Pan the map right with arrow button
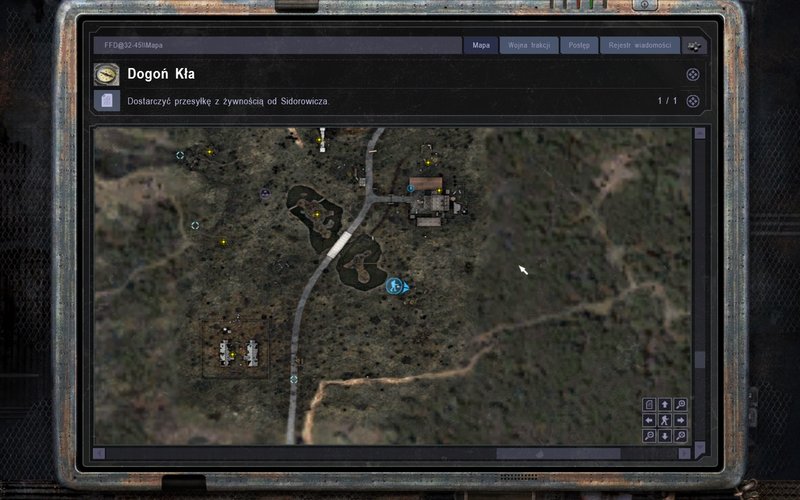The height and width of the screenshot is (500, 800). coord(681,420)
